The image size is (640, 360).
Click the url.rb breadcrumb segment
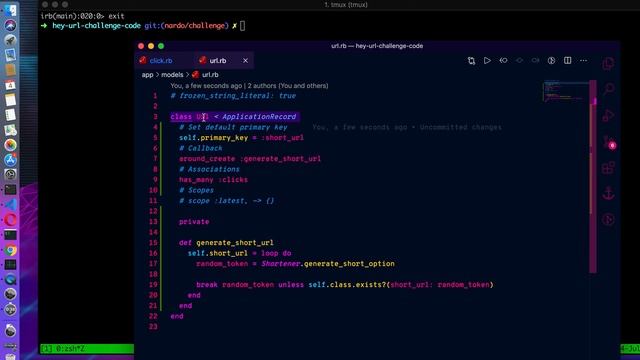[x=210, y=75]
